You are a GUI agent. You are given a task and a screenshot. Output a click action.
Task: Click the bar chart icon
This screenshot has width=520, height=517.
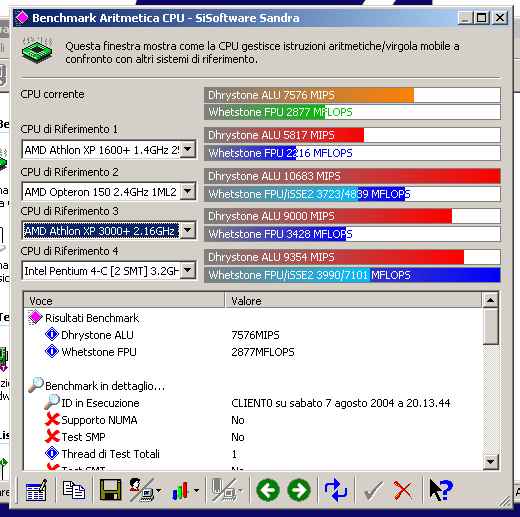click(180, 491)
